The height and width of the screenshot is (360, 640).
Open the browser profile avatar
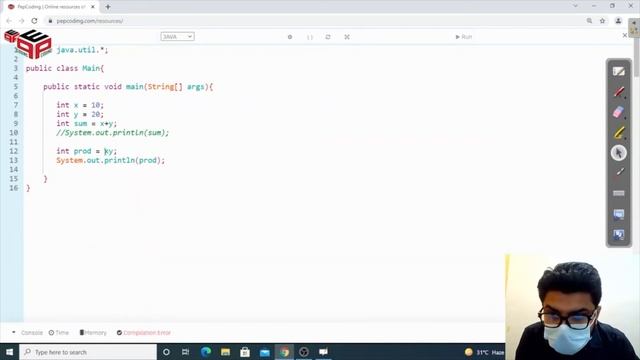click(x=618, y=21)
